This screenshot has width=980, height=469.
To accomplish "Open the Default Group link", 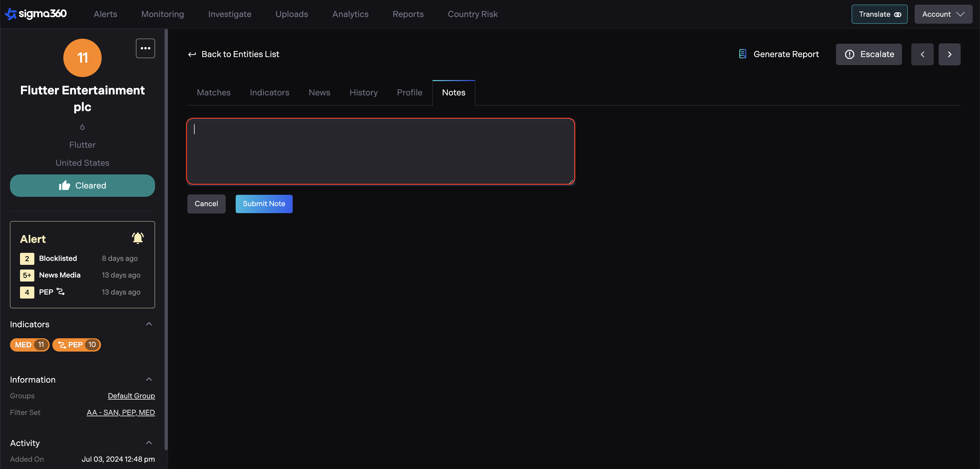I will click(131, 396).
